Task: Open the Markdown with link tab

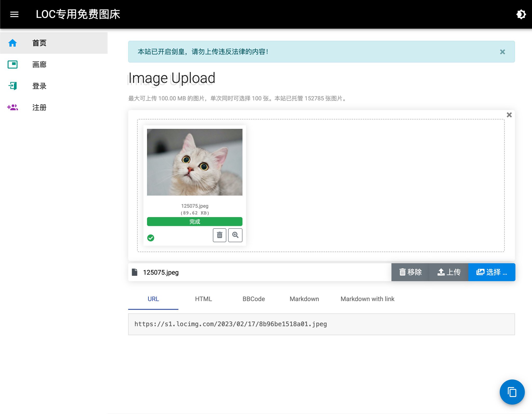Action: tap(367, 299)
